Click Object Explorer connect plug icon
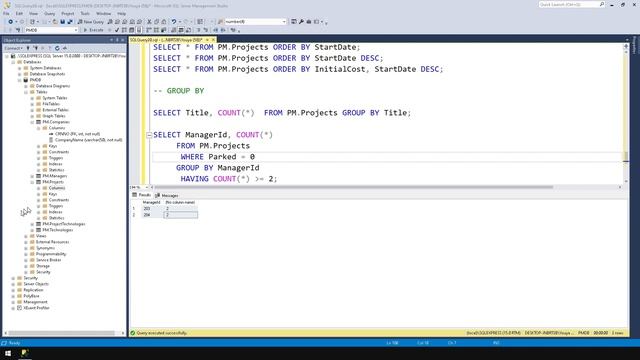 coord(28,48)
